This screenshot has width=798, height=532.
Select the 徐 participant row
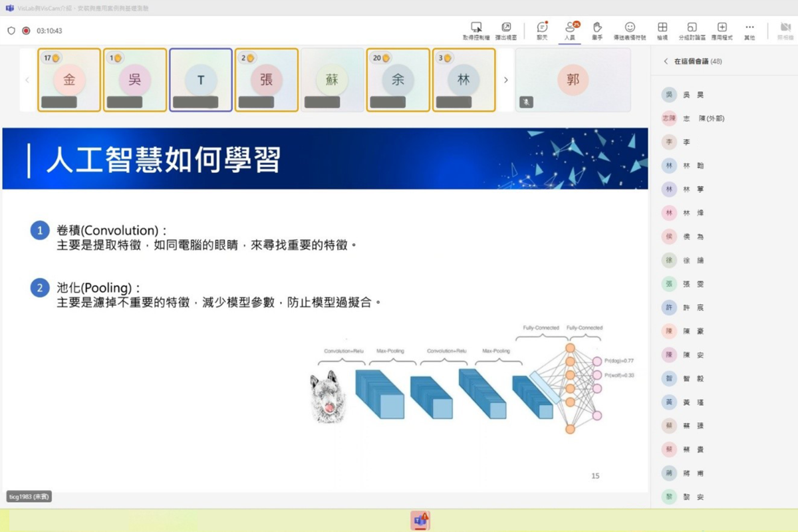[x=724, y=261]
